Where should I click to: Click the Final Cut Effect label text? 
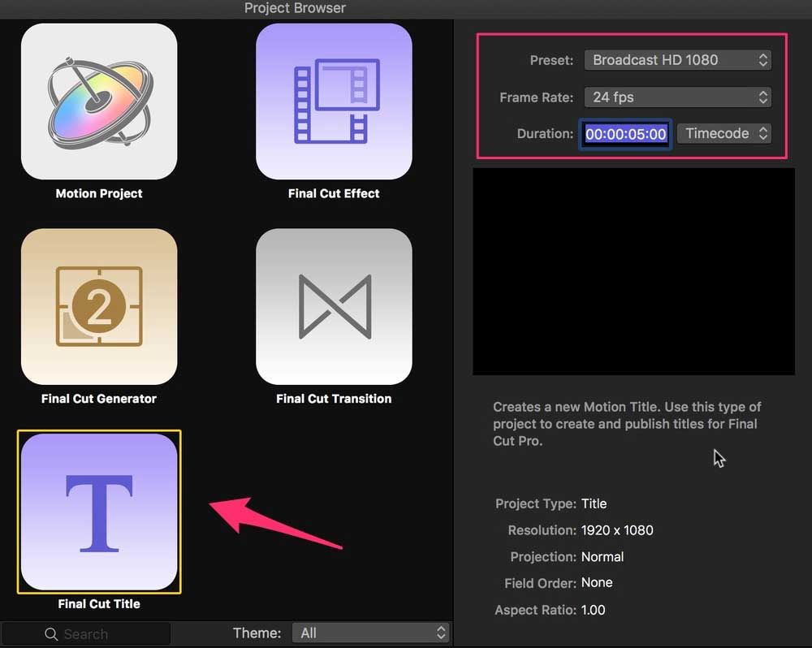[x=334, y=194]
